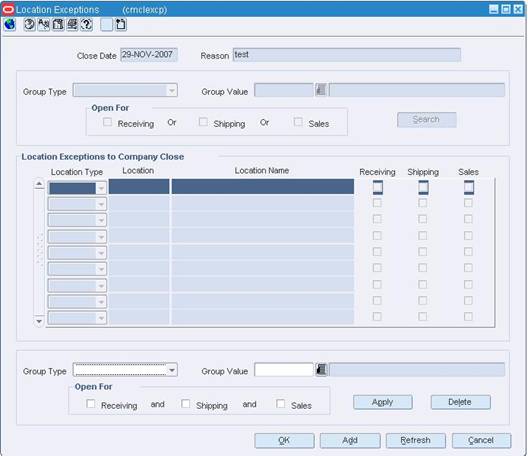
Task: Open the lower Group Type dropdown
Action: pyautogui.click(x=172, y=370)
